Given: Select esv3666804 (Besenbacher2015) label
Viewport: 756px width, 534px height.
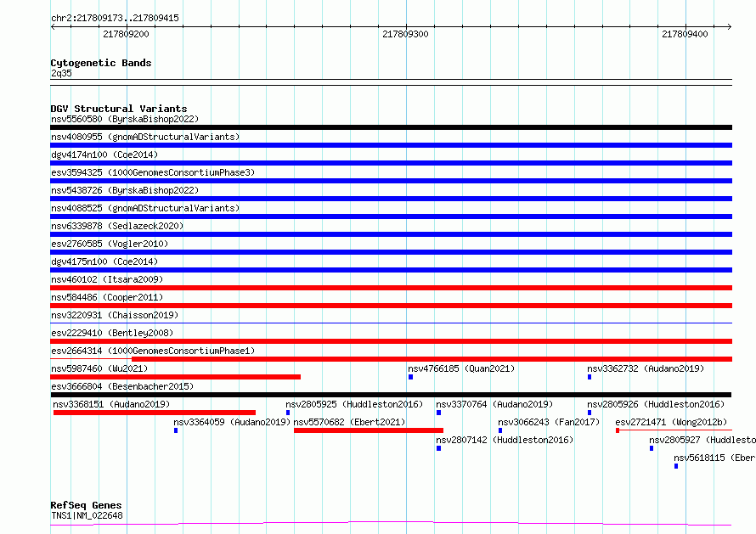Looking at the screenshot, I should [122, 386].
